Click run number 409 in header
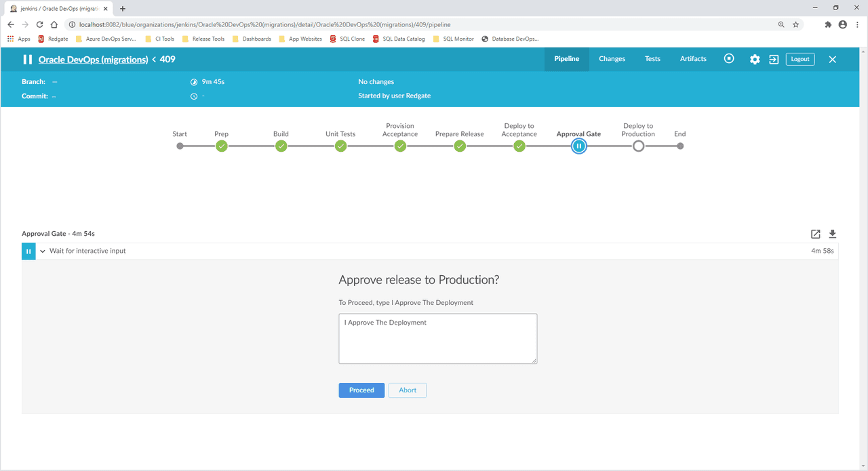This screenshot has height=471, width=868. tap(167, 60)
